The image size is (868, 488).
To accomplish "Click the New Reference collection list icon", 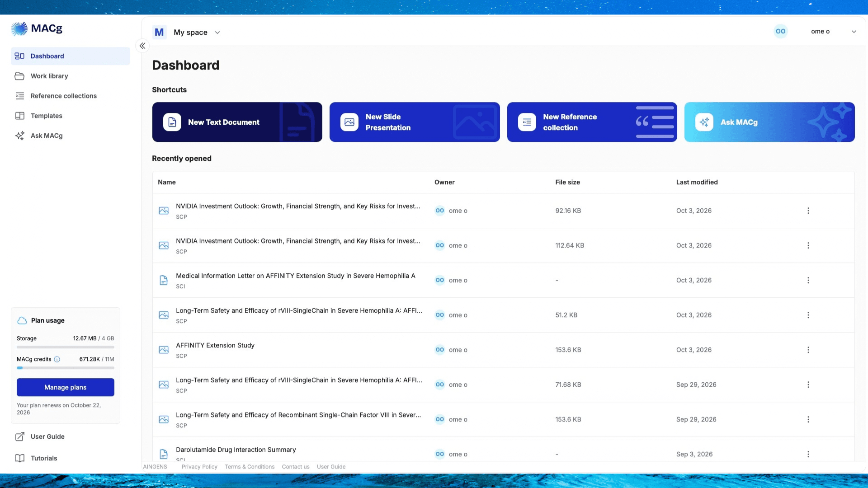I will point(527,122).
